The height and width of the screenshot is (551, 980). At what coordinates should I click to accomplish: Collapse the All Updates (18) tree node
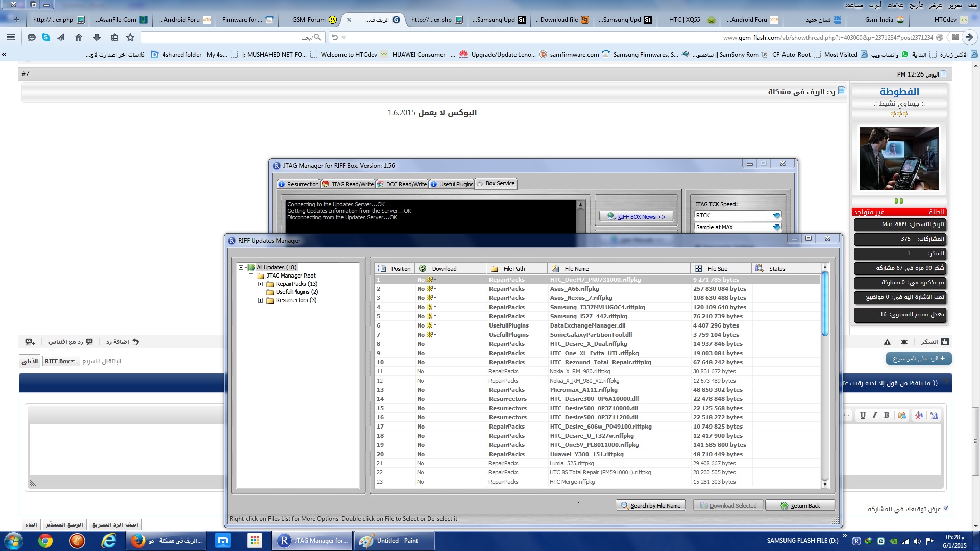click(241, 267)
